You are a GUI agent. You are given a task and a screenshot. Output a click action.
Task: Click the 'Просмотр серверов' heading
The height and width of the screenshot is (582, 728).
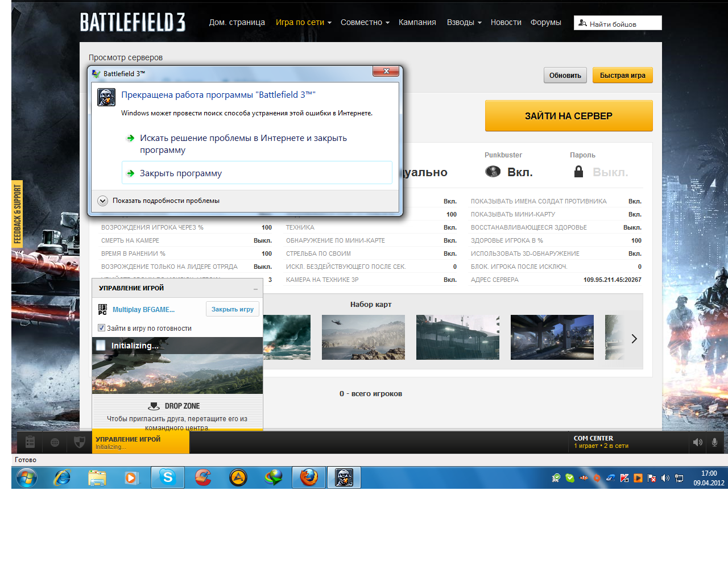[126, 57]
